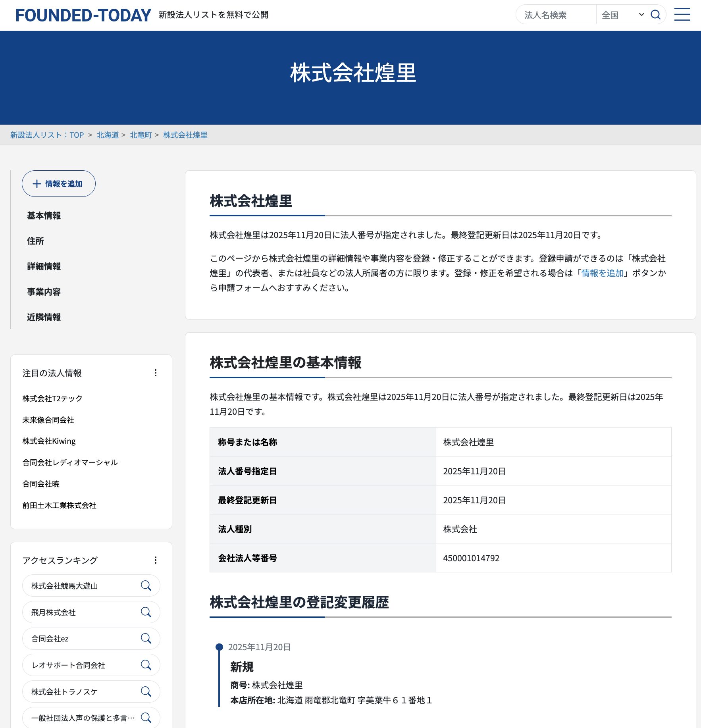The width and height of the screenshot is (701, 728).
Task: Open the 株式会社T2テック company link
Action: pos(52,398)
